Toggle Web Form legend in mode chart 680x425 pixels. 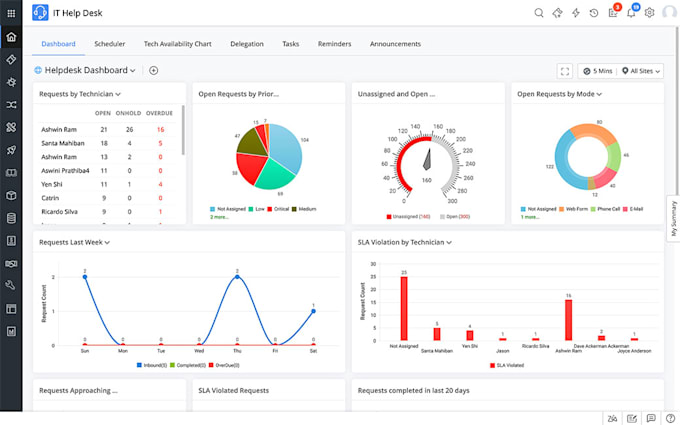(x=573, y=209)
